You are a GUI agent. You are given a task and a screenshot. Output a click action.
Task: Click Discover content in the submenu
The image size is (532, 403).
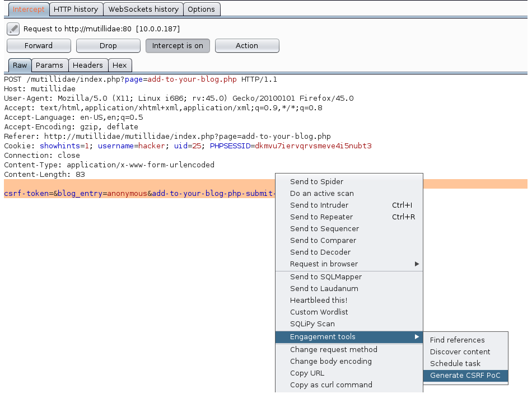click(x=460, y=352)
